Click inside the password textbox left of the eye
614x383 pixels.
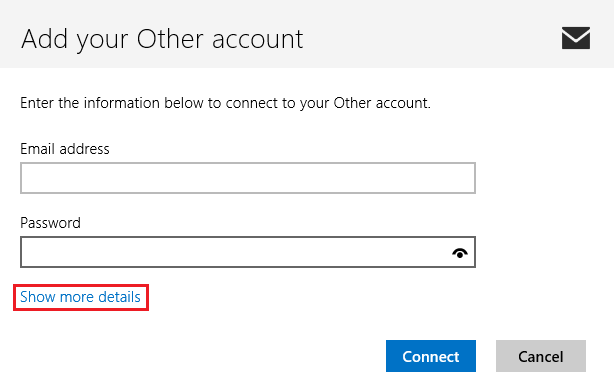235,252
